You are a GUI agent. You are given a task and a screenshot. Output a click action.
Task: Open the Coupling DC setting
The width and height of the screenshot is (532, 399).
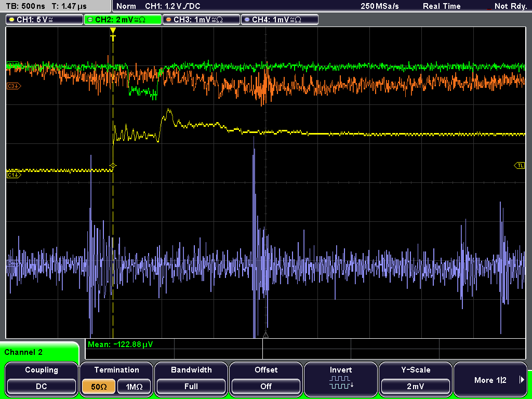[x=42, y=379]
